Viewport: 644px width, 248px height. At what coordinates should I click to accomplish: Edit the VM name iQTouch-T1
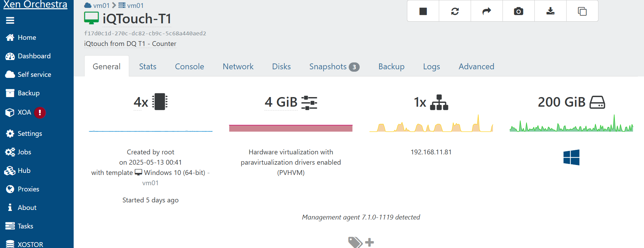pos(137,19)
